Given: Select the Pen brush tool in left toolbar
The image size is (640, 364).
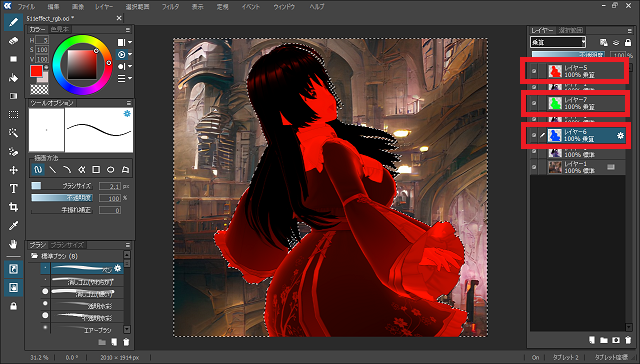Looking at the screenshot, I should tap(13, 22).
